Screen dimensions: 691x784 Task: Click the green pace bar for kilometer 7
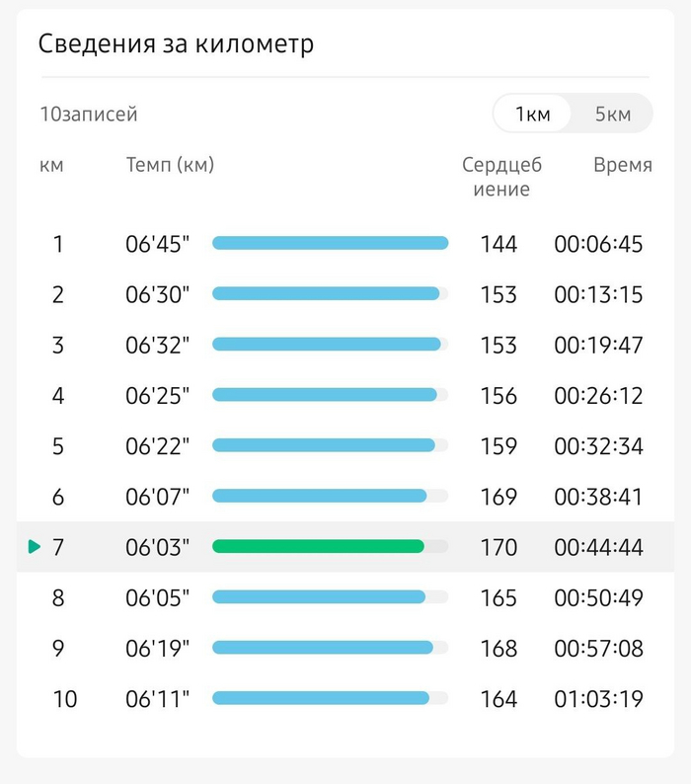tap(318, 546)
